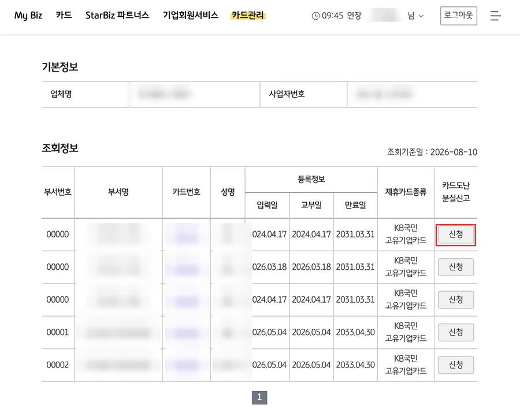Click 신청 for department 00002 row
520x420 pixels.
456,365
